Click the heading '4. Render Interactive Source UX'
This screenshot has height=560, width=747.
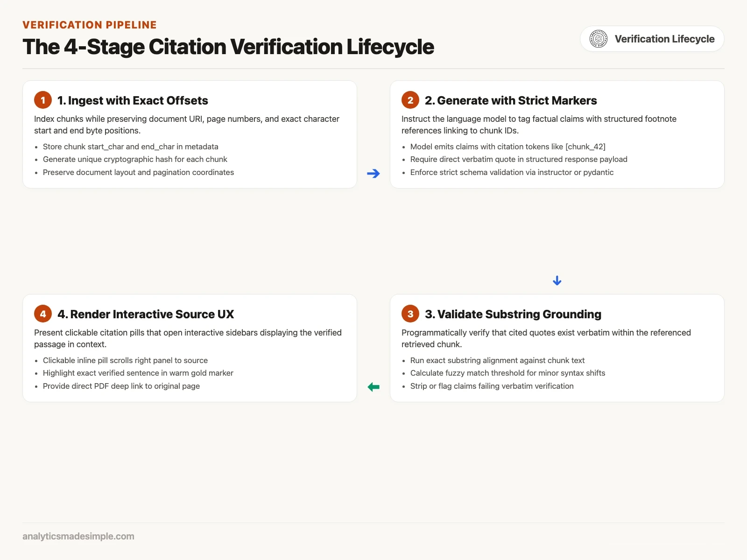[146, 314]
